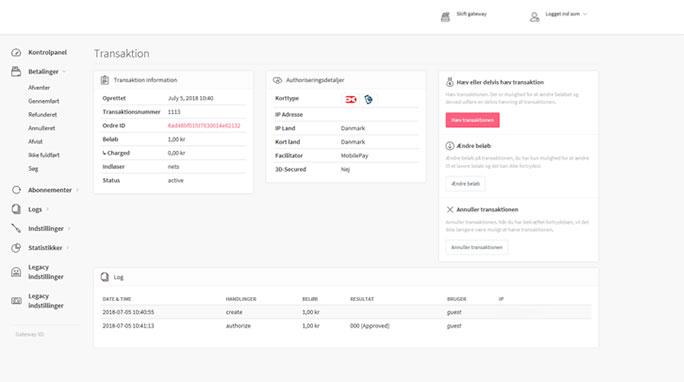Viewport: 684px width, 382px height.
Task: Click the Abonnementer menu label
Action: [50, 190]
